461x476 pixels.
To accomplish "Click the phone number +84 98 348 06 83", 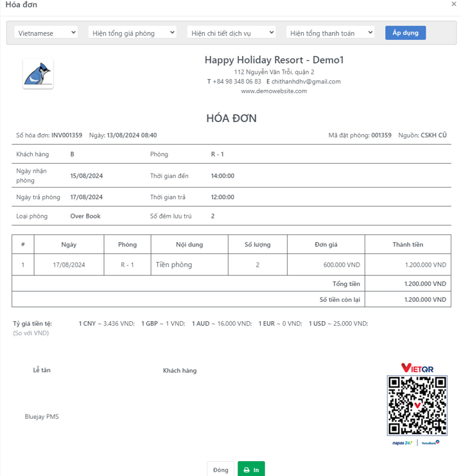I will 237,82.
